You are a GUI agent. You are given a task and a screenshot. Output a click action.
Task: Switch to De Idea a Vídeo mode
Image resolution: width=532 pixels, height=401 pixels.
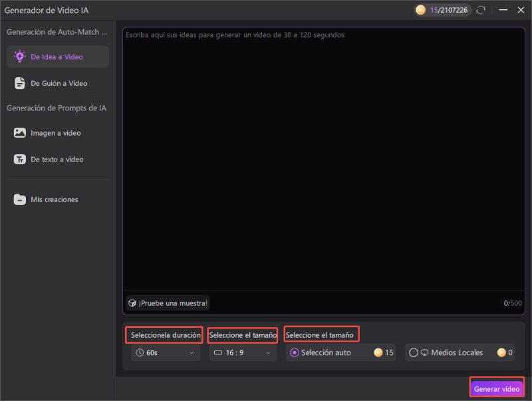[57, 57]
